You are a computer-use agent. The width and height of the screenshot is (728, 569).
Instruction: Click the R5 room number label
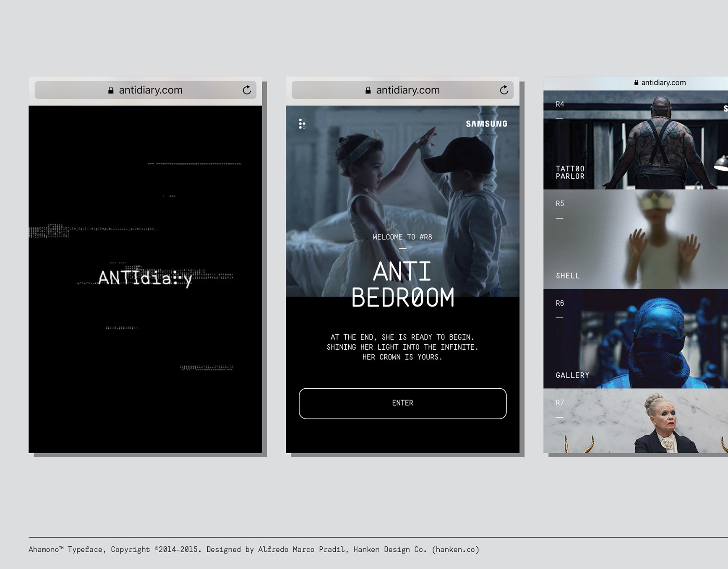tap(560, 204)
